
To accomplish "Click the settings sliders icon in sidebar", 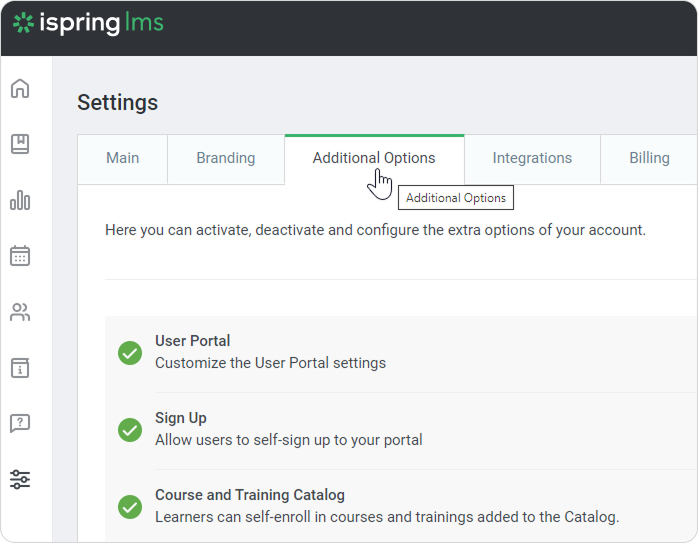I will [x=20, y=479].
